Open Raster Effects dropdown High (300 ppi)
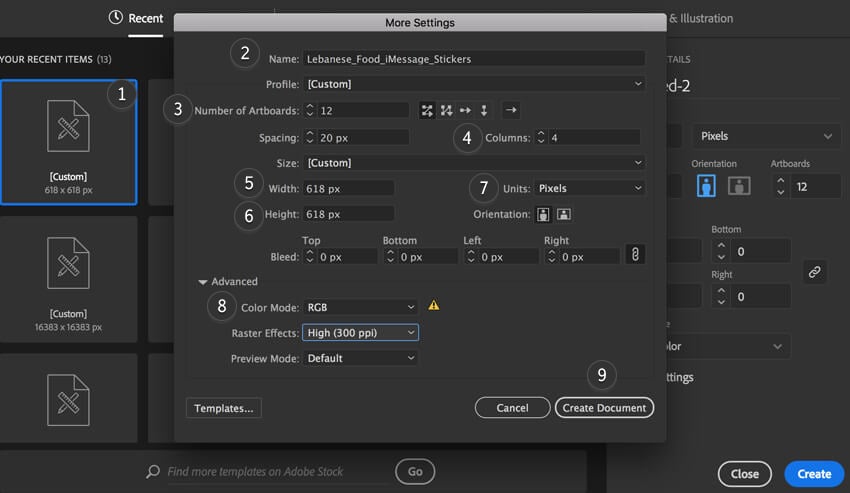850x493 pixels. click(360, 333)
